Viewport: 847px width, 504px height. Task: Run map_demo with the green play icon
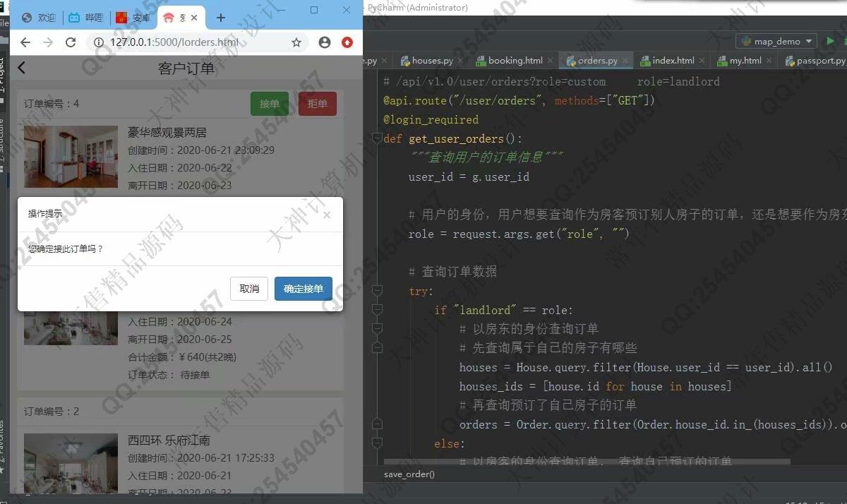coord(830,41)
